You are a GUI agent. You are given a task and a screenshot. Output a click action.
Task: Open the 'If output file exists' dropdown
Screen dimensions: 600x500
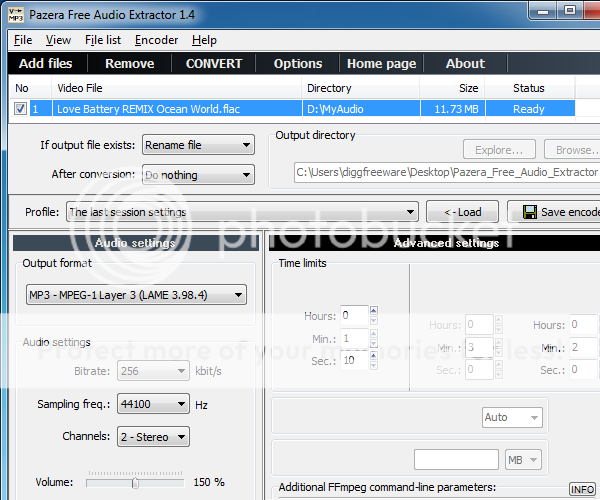(198, 145)
